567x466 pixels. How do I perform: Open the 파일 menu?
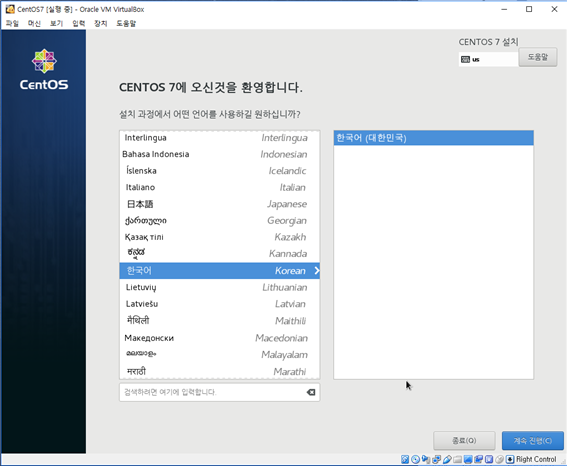(x=12, y=23)
